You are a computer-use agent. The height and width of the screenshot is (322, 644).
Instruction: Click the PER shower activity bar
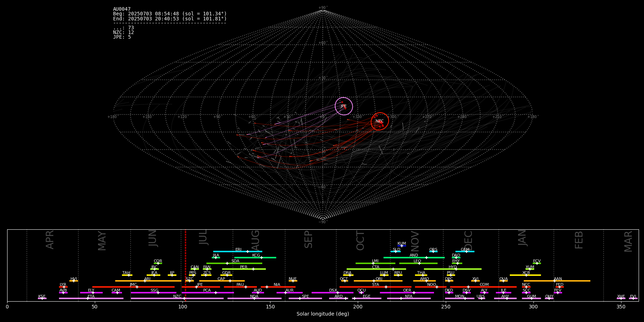[244, 269]
